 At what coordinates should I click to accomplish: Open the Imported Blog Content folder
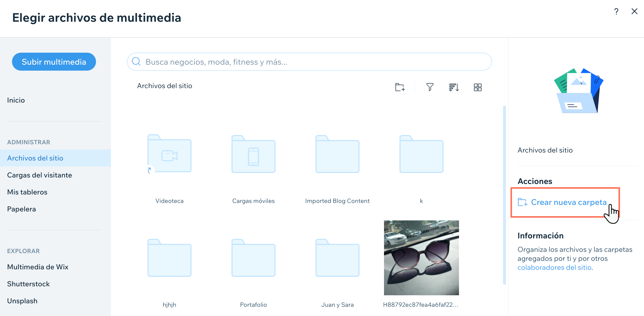click(337, 154)
